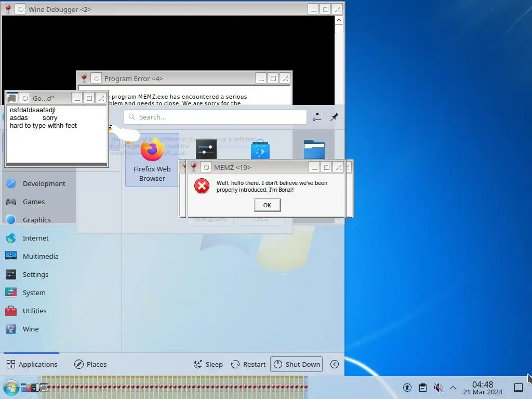Viewport: 532px width, 399px height.
Task: Click the muted volume tray icon
Action: (x=438, y=388)
